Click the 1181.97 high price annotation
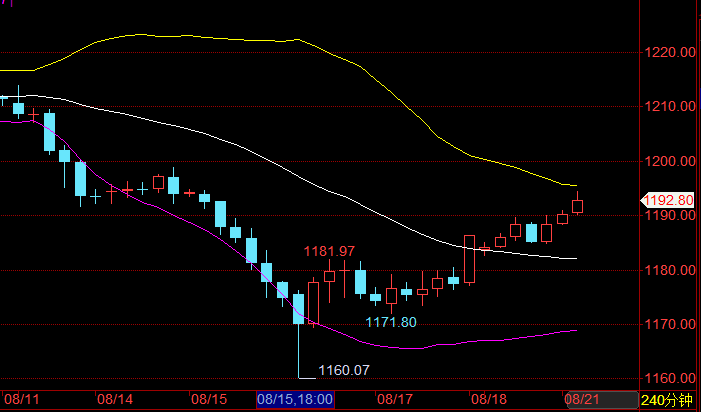 330,250
